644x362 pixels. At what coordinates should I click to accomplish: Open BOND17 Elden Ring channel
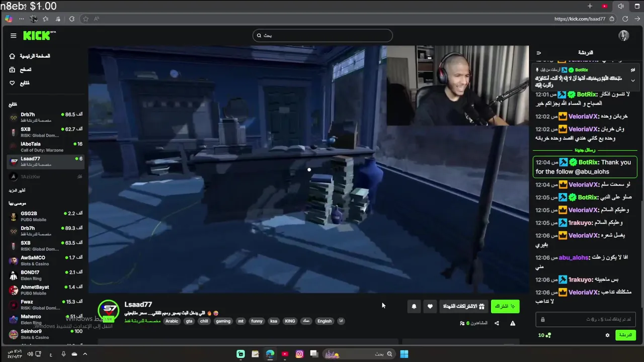coord(46,275)
